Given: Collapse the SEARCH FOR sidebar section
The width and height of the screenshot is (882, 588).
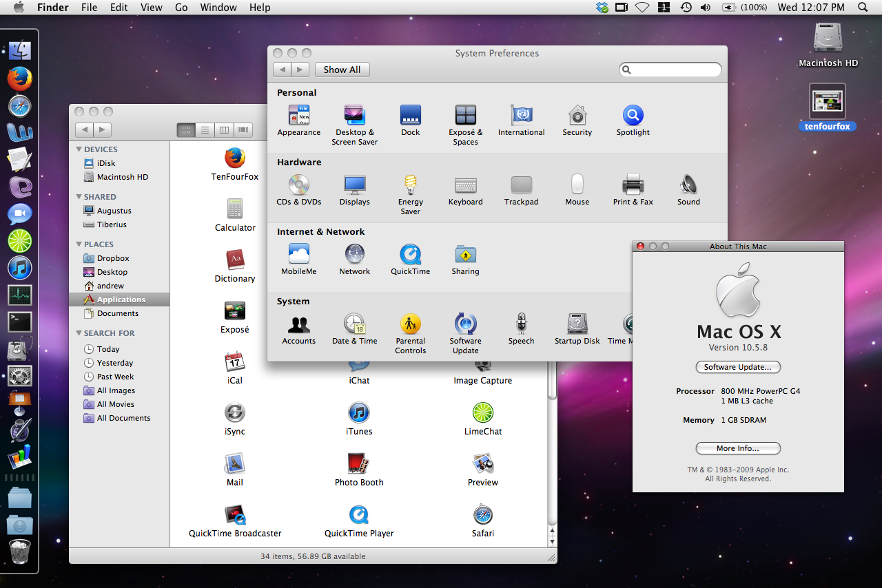Looking at the screenshot, I should pos(79,333).
